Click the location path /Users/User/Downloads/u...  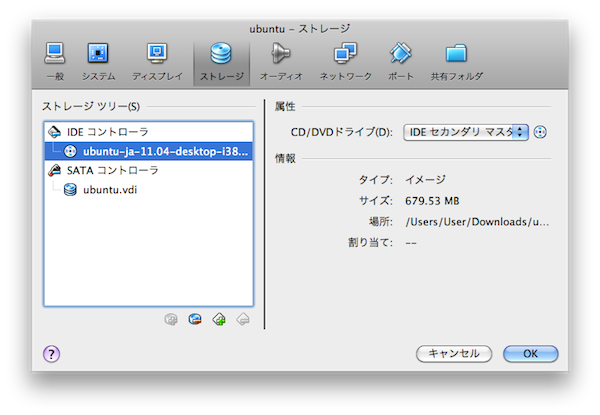477,222
